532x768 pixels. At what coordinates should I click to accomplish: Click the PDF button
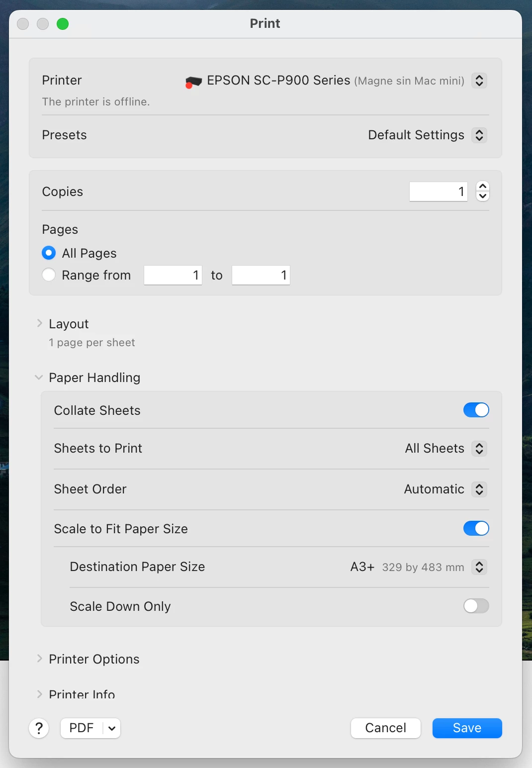(x=82, y=728)
